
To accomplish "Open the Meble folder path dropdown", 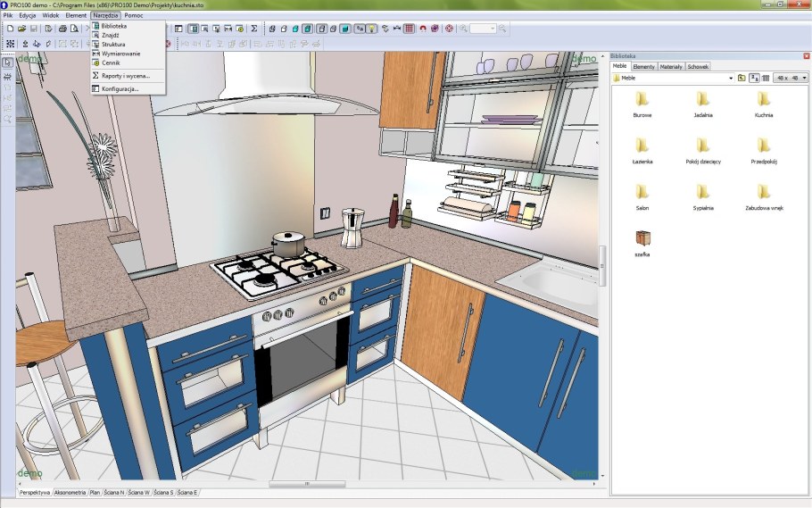I will (x=731, y=79).
